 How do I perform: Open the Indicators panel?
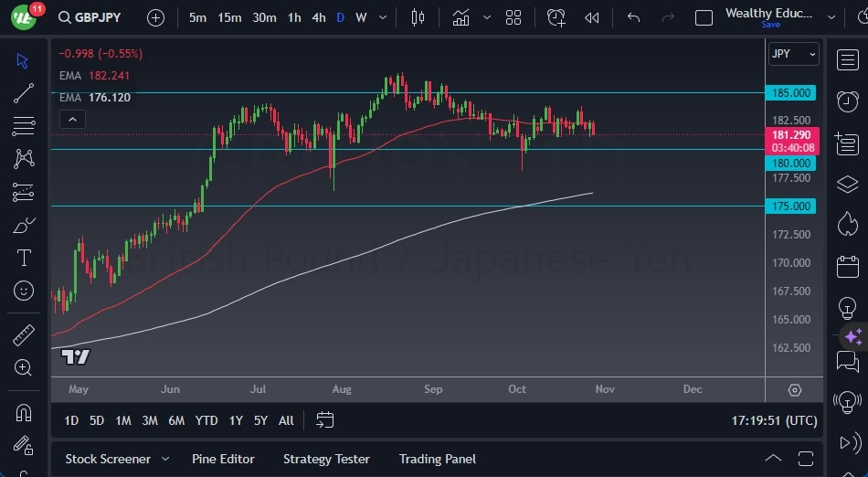coord(460,17)
